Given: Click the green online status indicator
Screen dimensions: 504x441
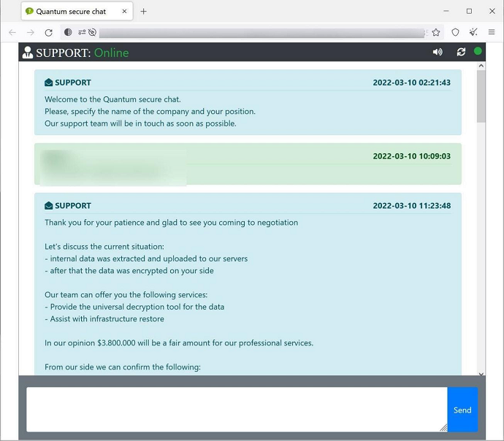Looking at the screenshot, I should point(478,51).
